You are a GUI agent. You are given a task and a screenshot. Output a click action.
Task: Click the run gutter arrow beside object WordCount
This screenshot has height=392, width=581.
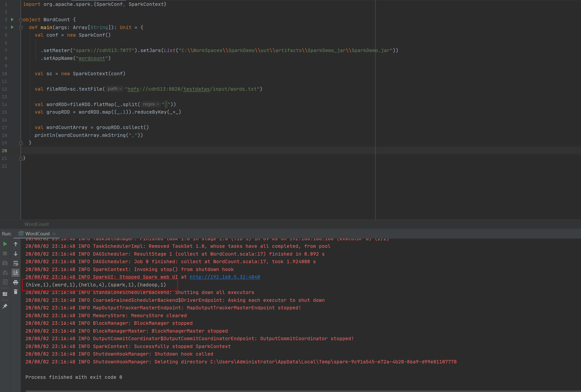[12, 20]
